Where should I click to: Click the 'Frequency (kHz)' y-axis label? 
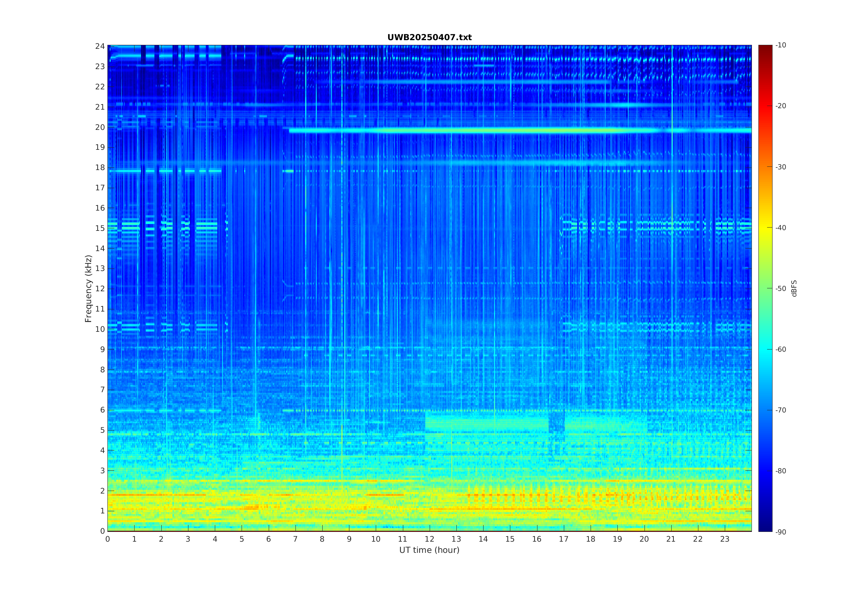(x=88, y=288)
